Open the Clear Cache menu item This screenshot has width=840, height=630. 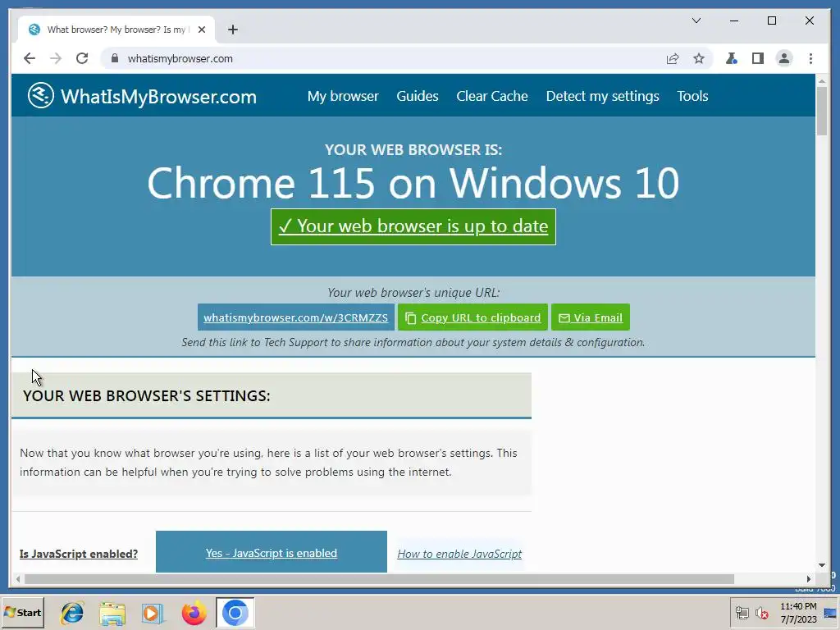point(492,97)
